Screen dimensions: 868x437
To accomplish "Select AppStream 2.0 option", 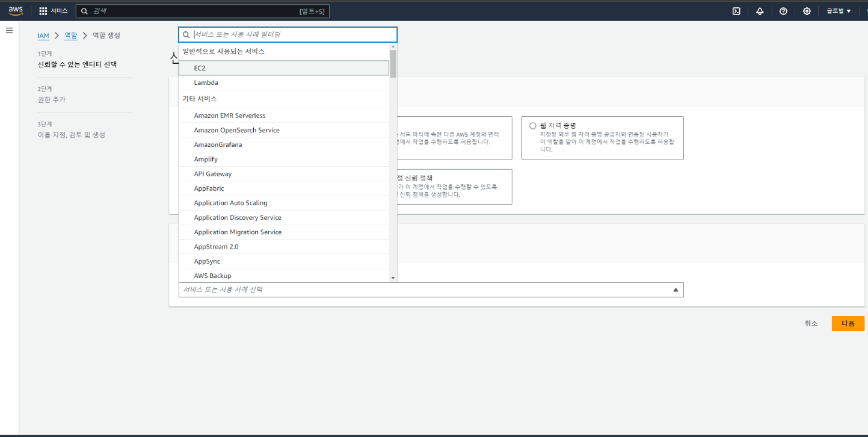I will pos(284,247).
